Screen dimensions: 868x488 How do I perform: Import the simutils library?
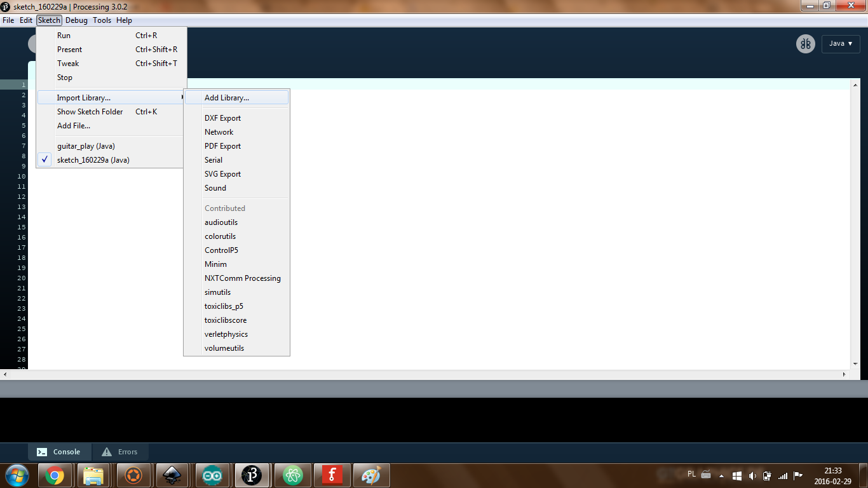click(x=236, y=292)
